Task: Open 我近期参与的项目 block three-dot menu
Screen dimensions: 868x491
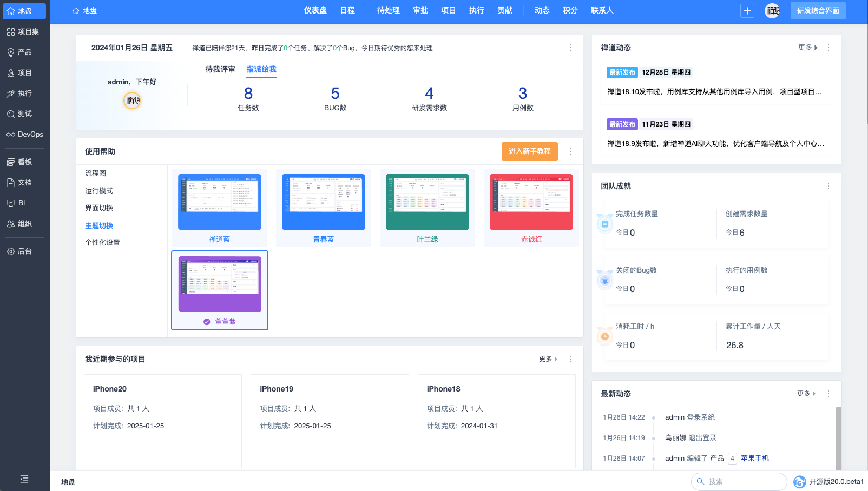Action: pyautogui.click(x=570, y=359)
